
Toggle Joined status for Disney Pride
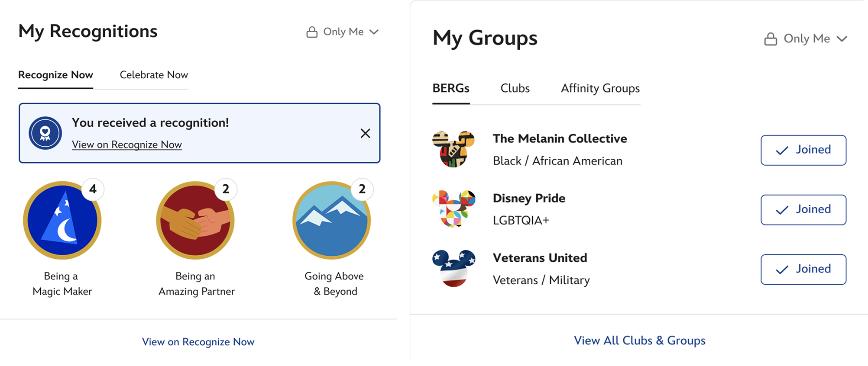(803, 210)
